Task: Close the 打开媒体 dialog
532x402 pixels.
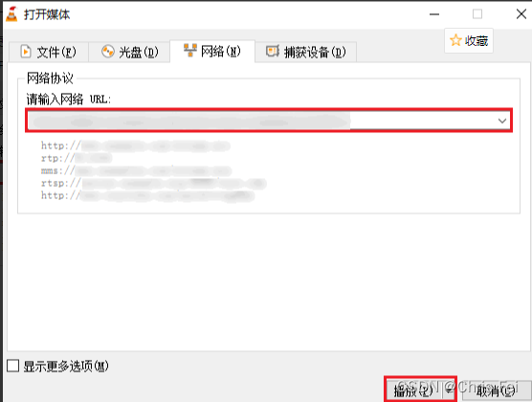Action: click(521, 14)
